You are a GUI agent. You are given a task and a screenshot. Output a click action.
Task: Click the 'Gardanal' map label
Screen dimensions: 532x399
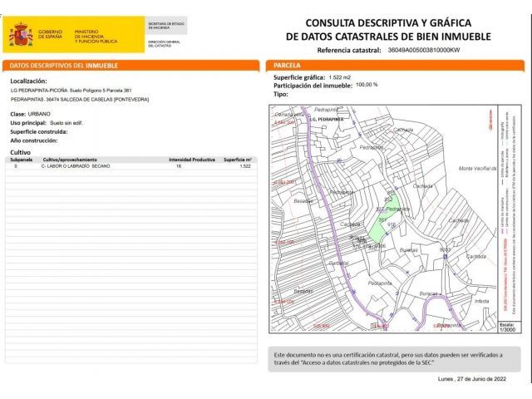(339, 264)
